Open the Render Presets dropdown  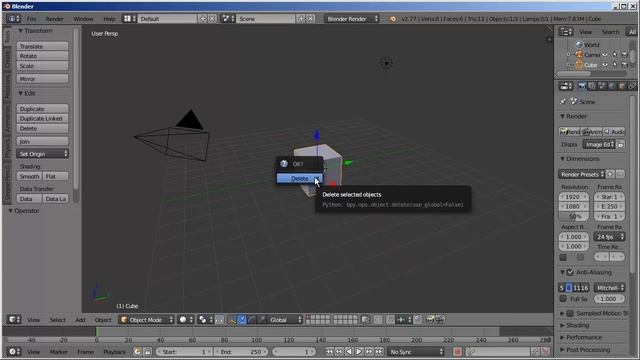click(581, 174)
